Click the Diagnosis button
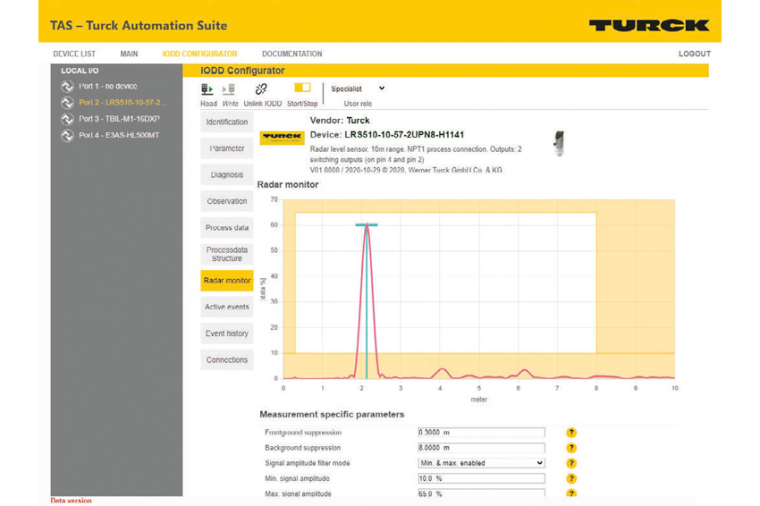760x506 pixels. (227, 174)
